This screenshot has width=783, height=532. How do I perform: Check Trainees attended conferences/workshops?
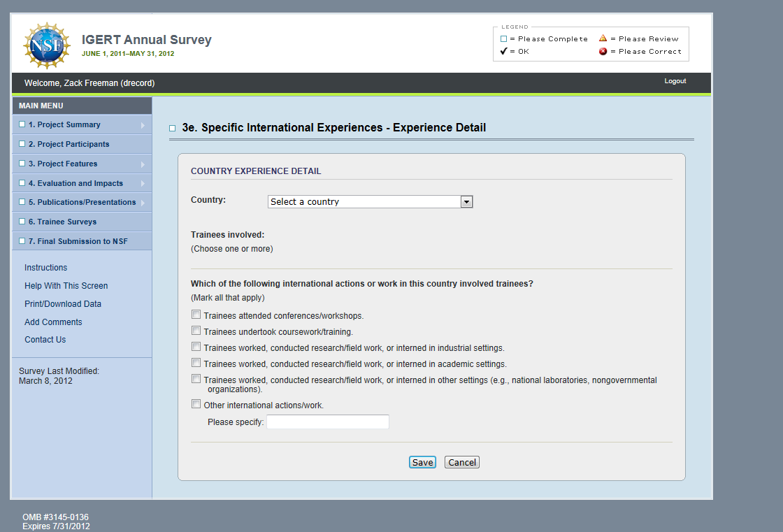(x=196, y=315)
